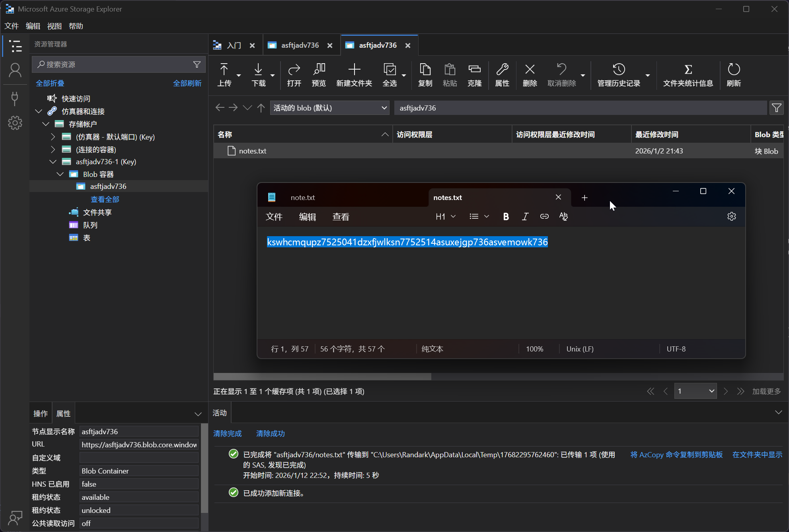The height and width of the screenshot is (532, 789).
Task: Open the 活动的 blob (默认) dropdown
Action: [329, 108]
